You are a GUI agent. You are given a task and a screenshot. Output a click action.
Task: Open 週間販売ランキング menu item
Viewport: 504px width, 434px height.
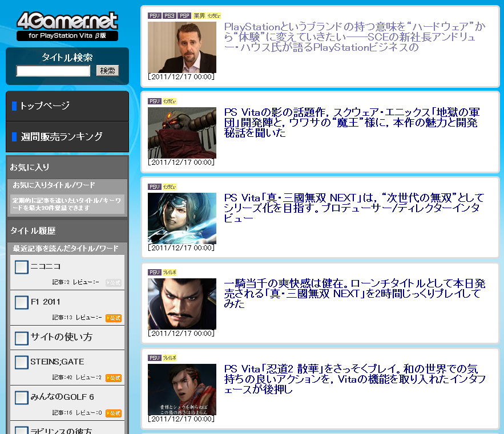coord(67,137)
